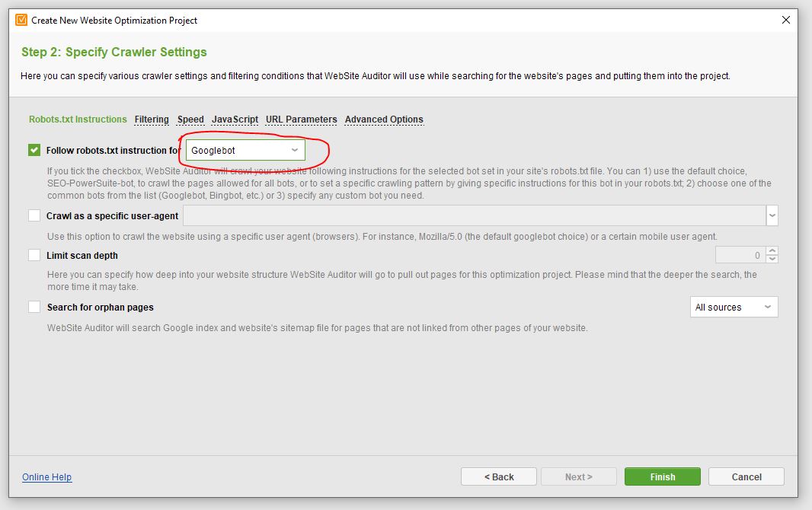The image size is (812, 510).
Task: Open the Online Help link
Action: pyautogui.click(x=46, y=477)
